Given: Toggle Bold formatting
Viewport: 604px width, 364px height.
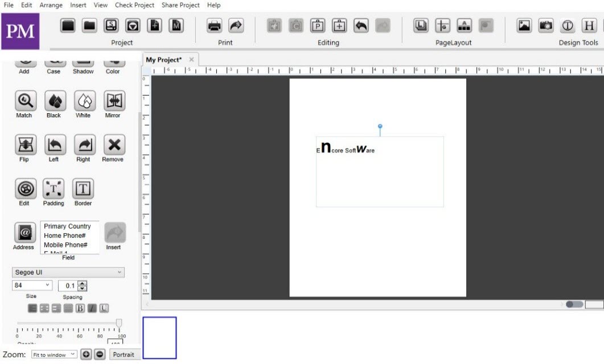Looking at the screenshot, I should point(80,308).
